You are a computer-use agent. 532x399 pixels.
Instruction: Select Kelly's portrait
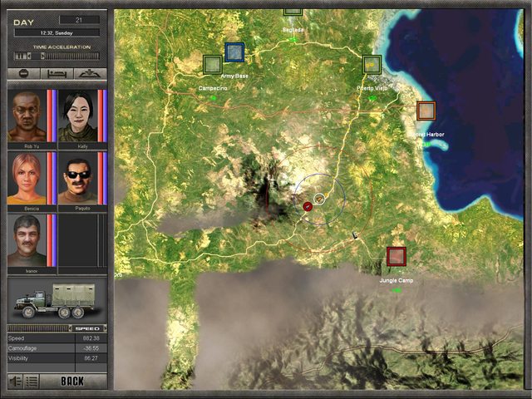pyautogui.click(x=77, y=116)
